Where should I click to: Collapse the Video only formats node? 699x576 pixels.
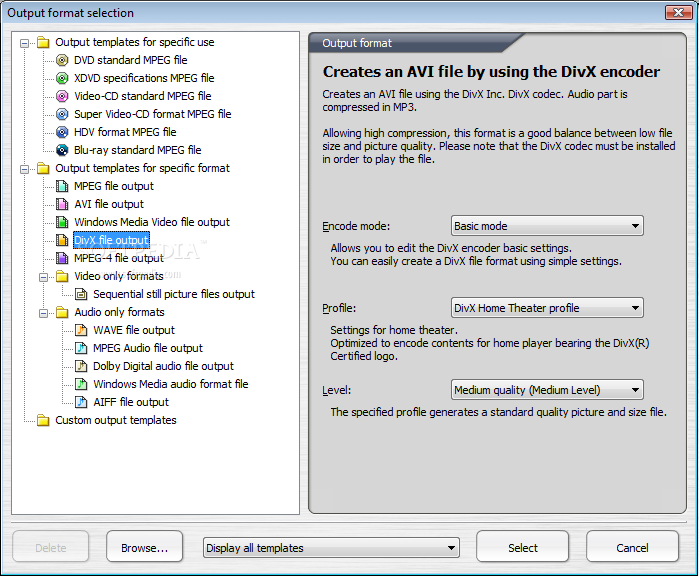[43, 277]
